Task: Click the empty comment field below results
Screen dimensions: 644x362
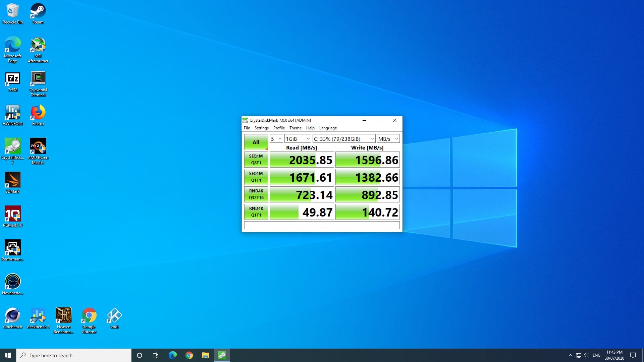Action: pos(322,225)
